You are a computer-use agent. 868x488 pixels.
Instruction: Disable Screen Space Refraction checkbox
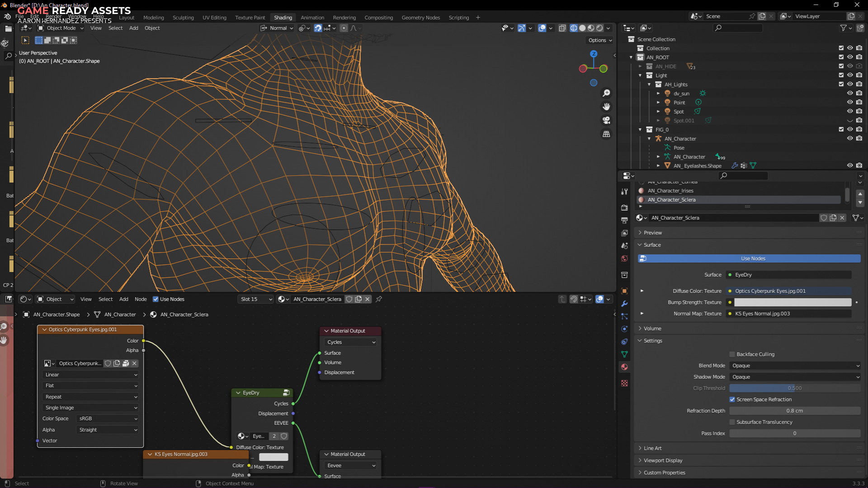click(732, 399)
